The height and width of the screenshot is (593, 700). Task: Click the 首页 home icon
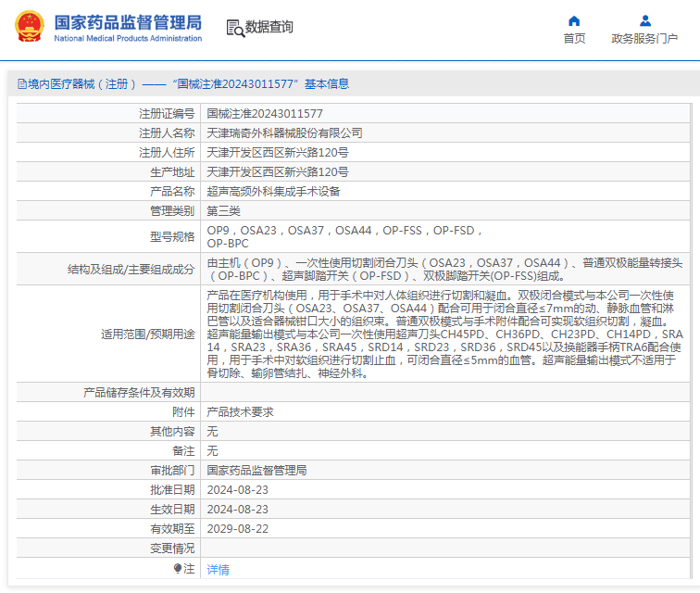(574, 21)
